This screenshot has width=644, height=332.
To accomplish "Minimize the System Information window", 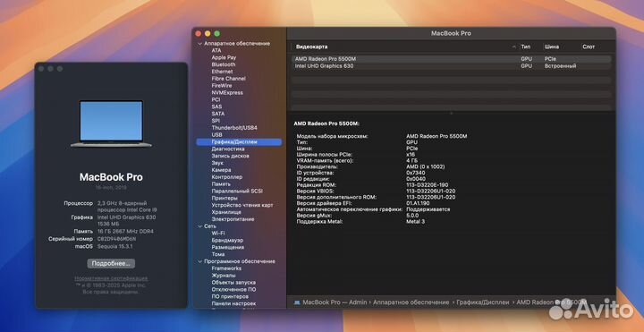I will (208, 34).
